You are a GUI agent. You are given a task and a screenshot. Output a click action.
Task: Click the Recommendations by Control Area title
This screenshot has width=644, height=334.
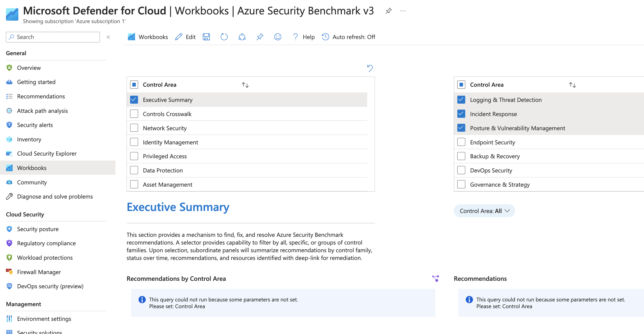(176, 279)
